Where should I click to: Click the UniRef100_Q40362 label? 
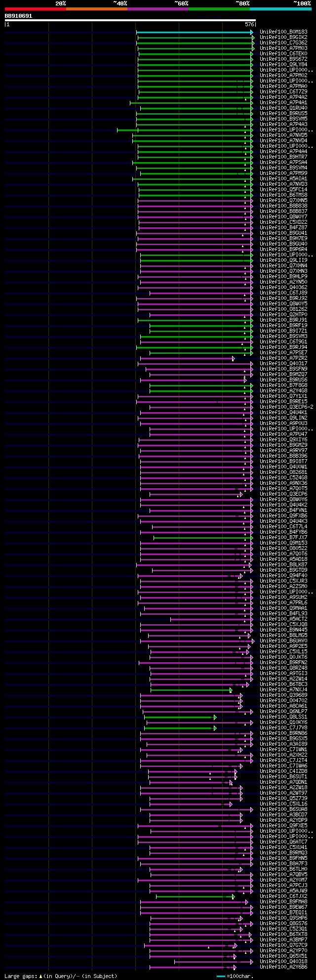tap(283, 288)
